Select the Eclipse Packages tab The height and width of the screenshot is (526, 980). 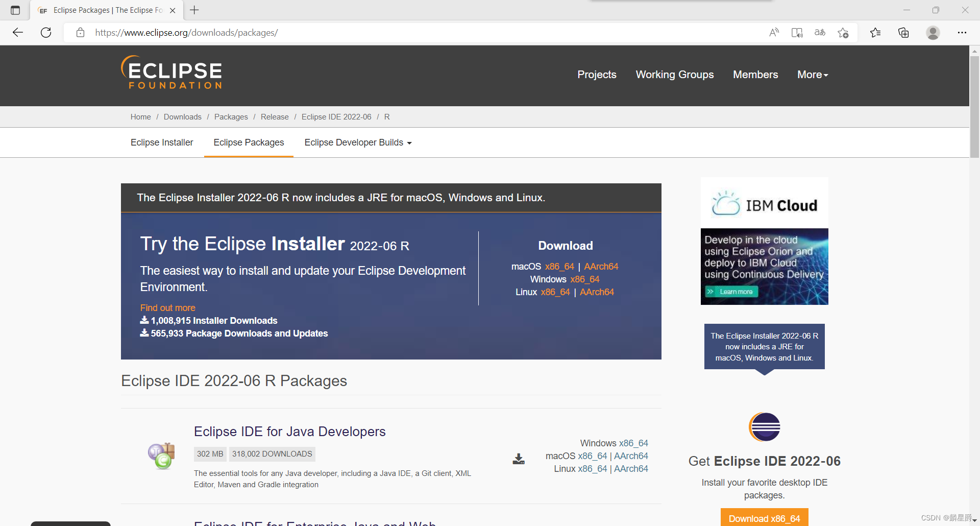[249, 142]
